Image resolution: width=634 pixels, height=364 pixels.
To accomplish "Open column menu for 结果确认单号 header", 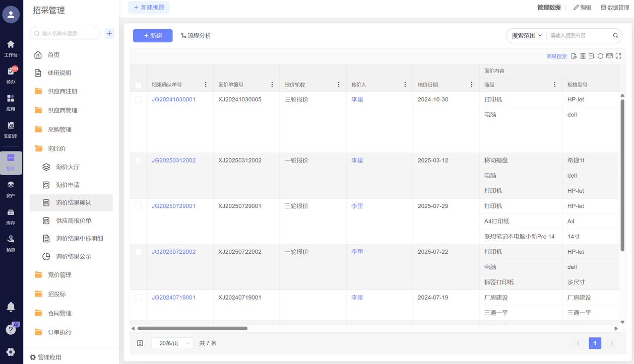I will (x=206, y=85).
